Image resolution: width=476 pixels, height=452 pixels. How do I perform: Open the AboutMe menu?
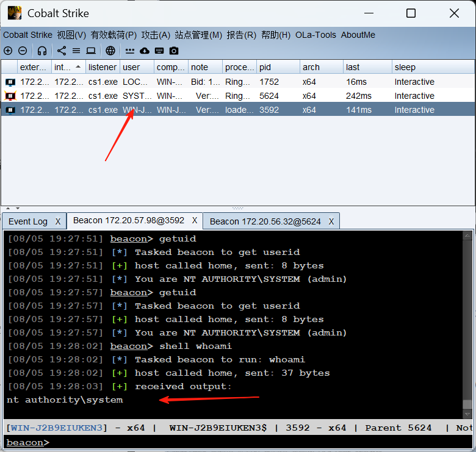pos(358,35)
